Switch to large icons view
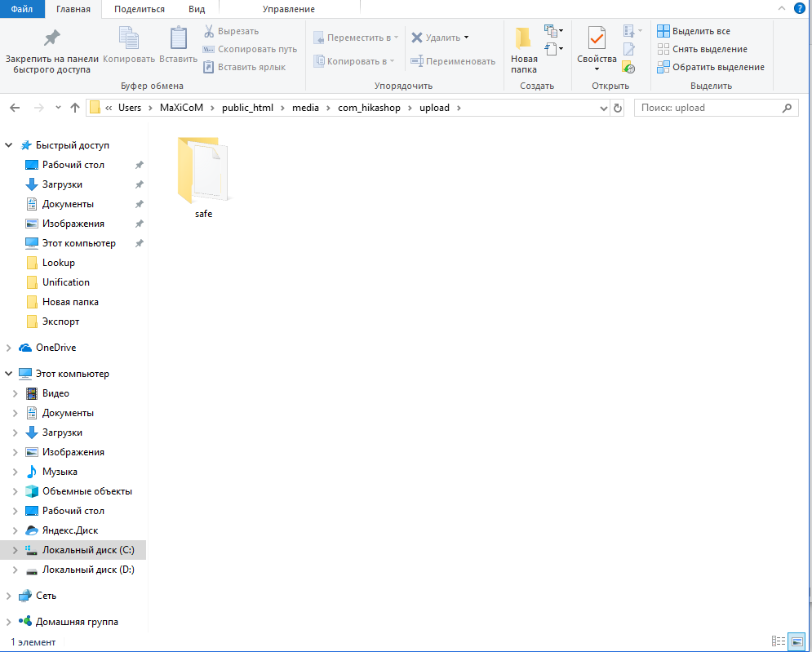This screenshot has height=652, width=812. pos(797,641)
